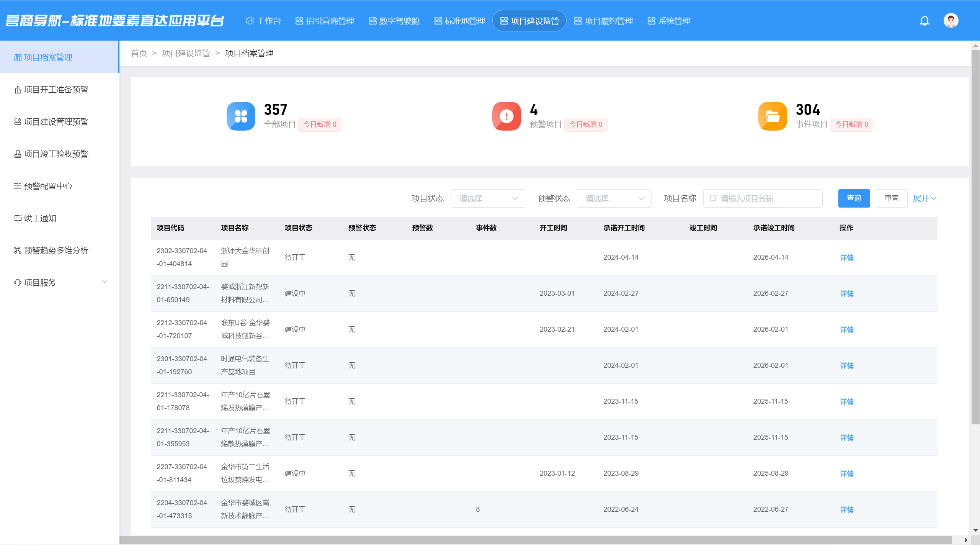Click the 重置 reset button
This screenshot has height=545, width=980.
891,198
